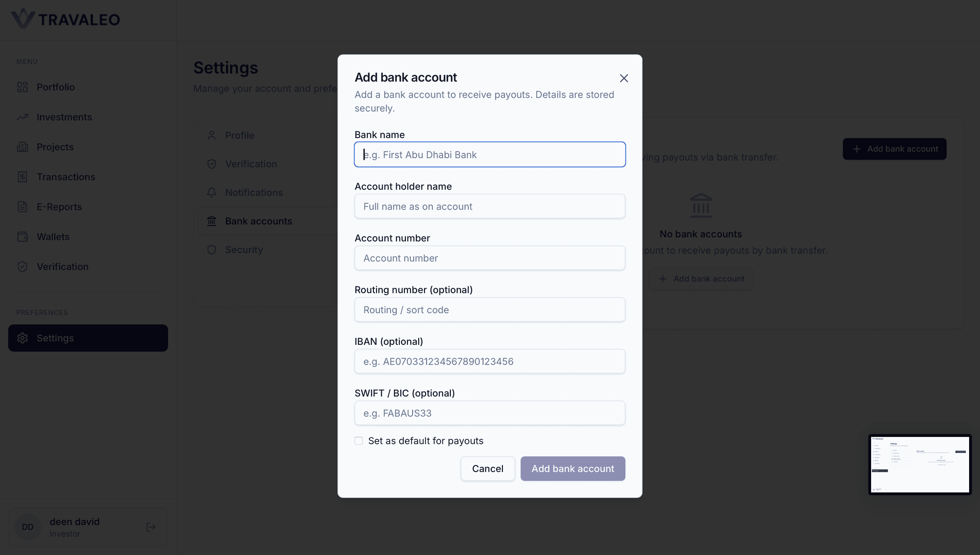This screenshot has height=555, width=980.
Task: Close the Add bank account dialog
Action: pyautogui.click(x=624, y=78)
